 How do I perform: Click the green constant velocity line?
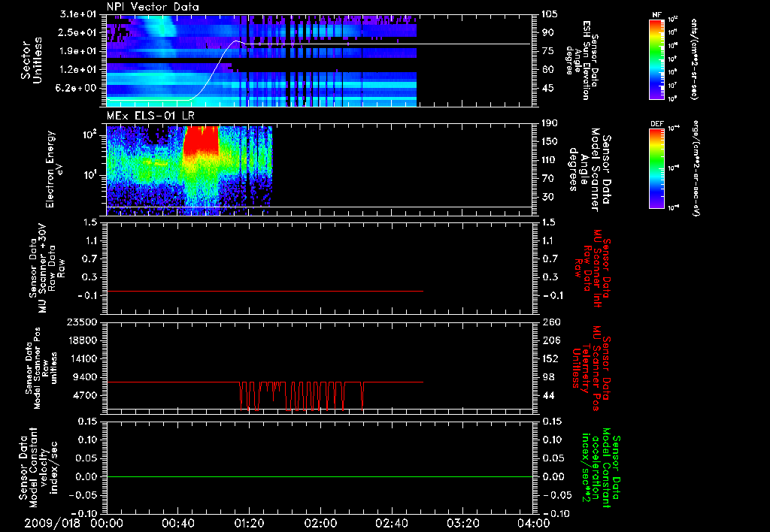[x=320, y=476]
